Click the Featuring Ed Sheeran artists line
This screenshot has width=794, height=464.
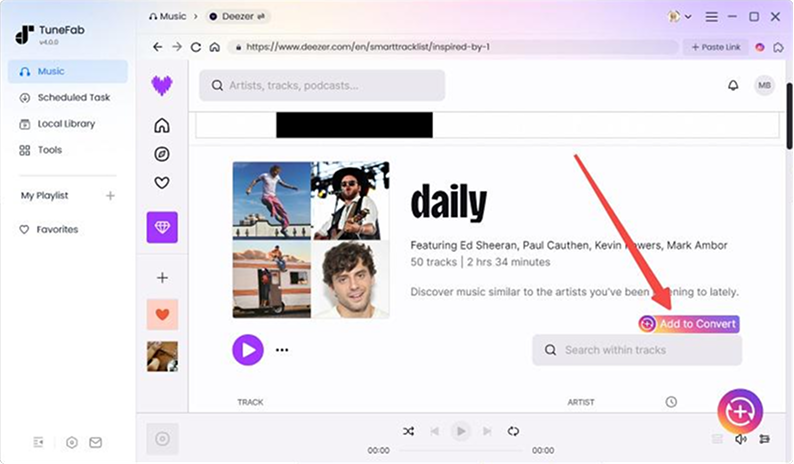(569, 245)
